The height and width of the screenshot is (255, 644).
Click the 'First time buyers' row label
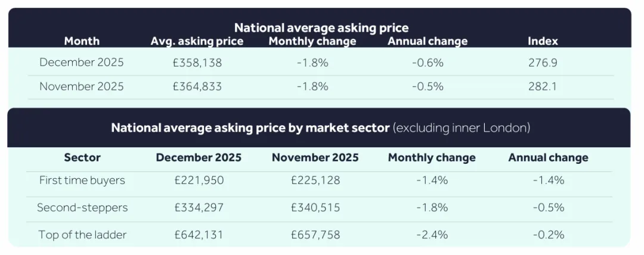pyautogui.click(x=82, y=180)
